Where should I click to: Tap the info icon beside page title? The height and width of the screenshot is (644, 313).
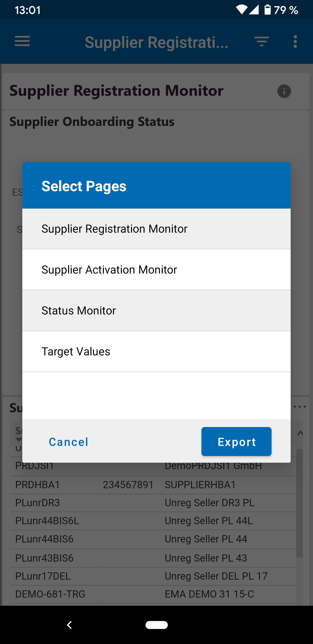pos(284,91)
